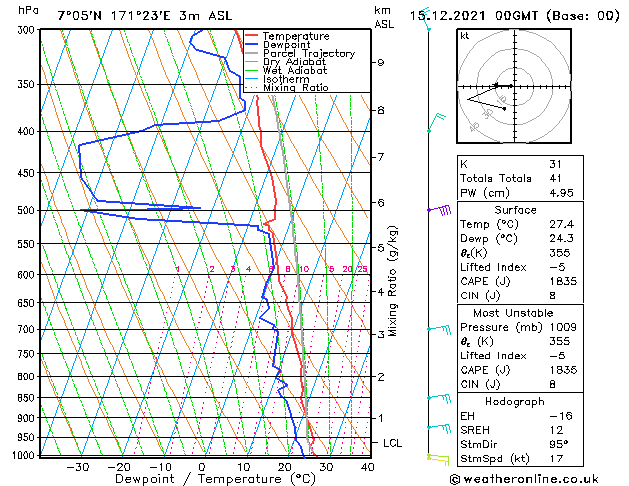The width and height of the screenshot is (629, 486).
Task: Click the Surface Dewp value 24.3
Action: click(x=562, y=239)
